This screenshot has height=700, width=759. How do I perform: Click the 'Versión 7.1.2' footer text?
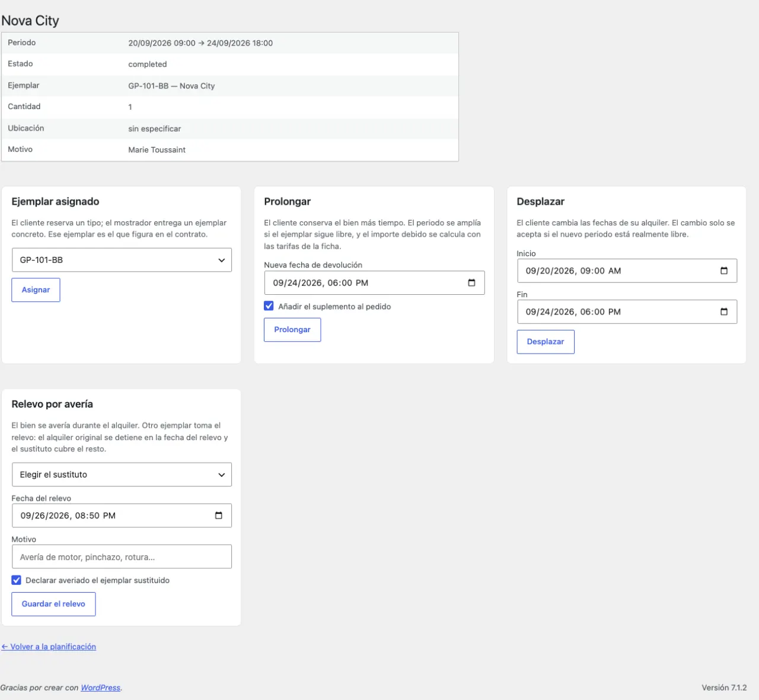click(724, 688)
